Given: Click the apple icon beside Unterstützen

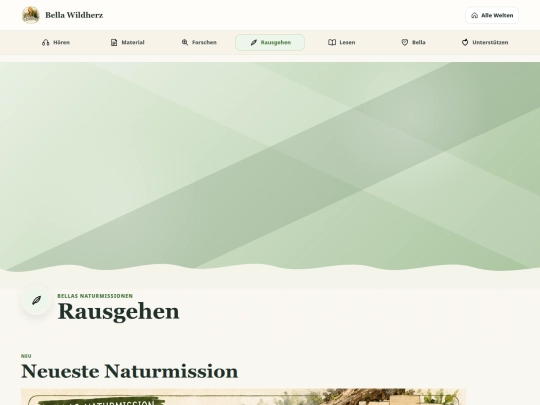Looking at the screenshot, I should pos(465,42).
